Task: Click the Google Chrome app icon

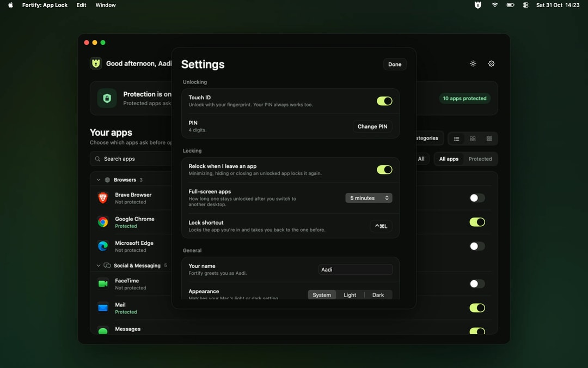Action: tap(103, 222)
